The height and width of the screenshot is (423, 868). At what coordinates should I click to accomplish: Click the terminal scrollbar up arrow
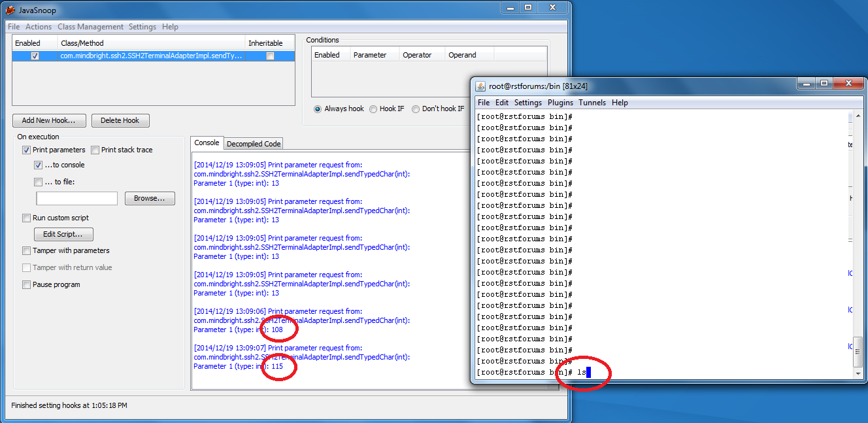858,115
